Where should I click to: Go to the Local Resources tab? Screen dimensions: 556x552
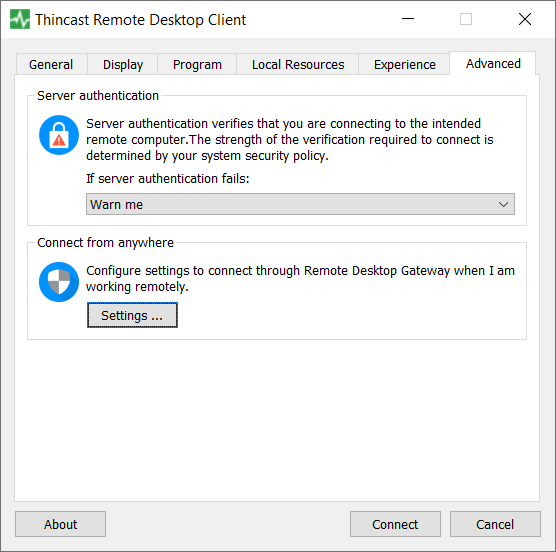(298, 65)
